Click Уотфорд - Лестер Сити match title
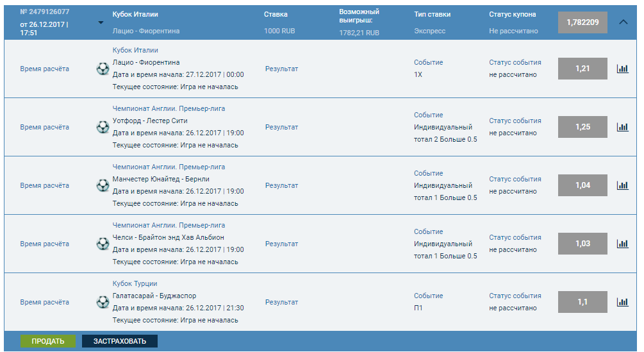 [150, 121]
